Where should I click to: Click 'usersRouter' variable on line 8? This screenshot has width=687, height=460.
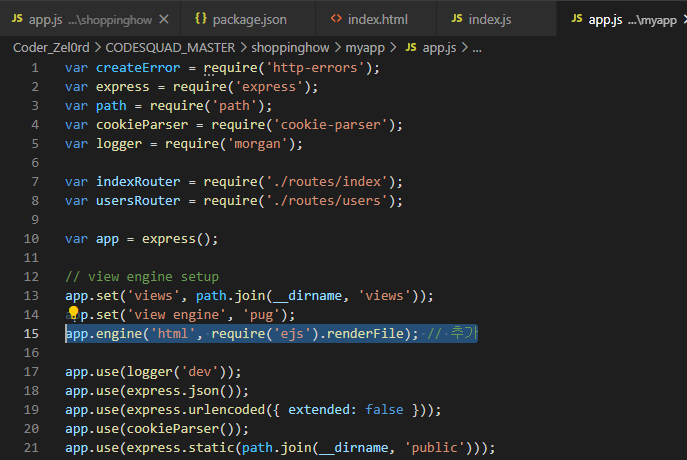(x=138, y=201)
